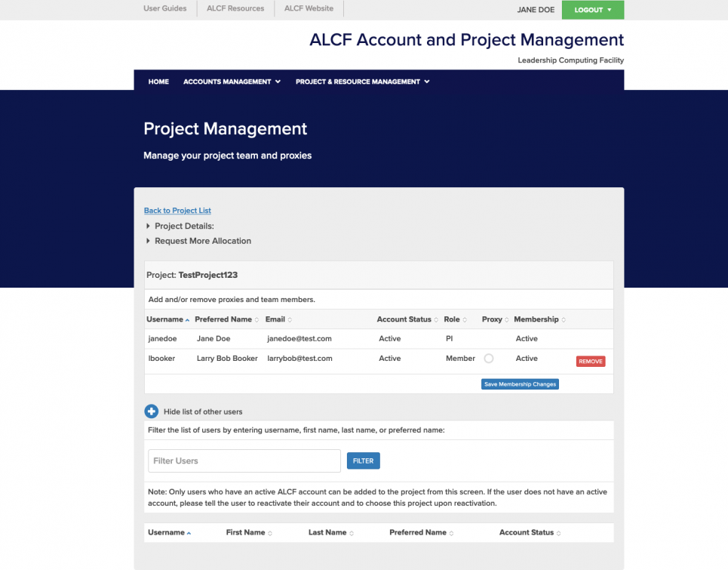Open Accounts Management menu
Viewport: 728px width, 570px height.
click(232, 82)
